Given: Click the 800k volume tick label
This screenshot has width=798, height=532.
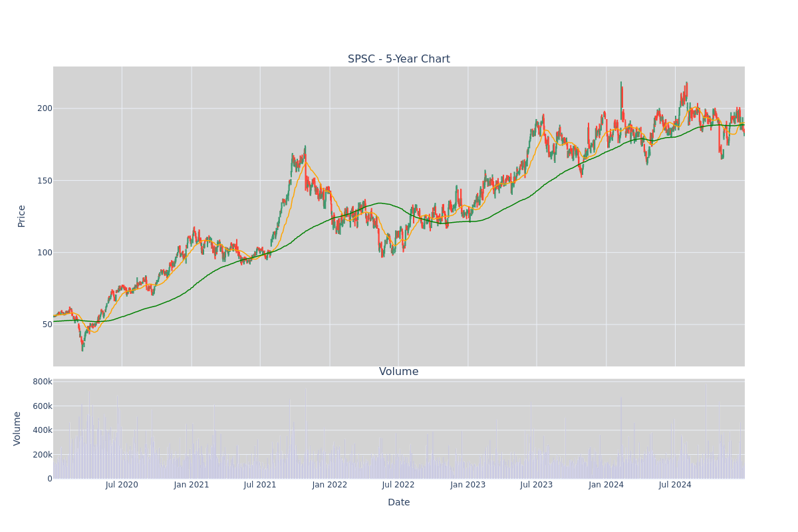Looking at the screenshot, I should [43, 382].
